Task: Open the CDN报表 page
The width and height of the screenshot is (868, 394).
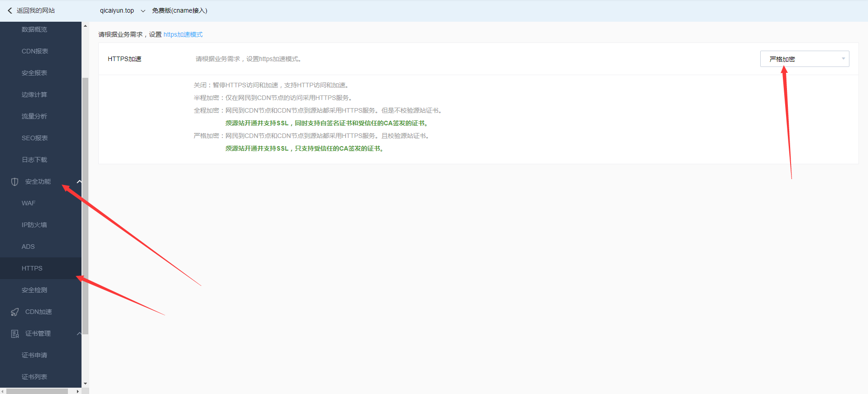Action: coord(35,51)
